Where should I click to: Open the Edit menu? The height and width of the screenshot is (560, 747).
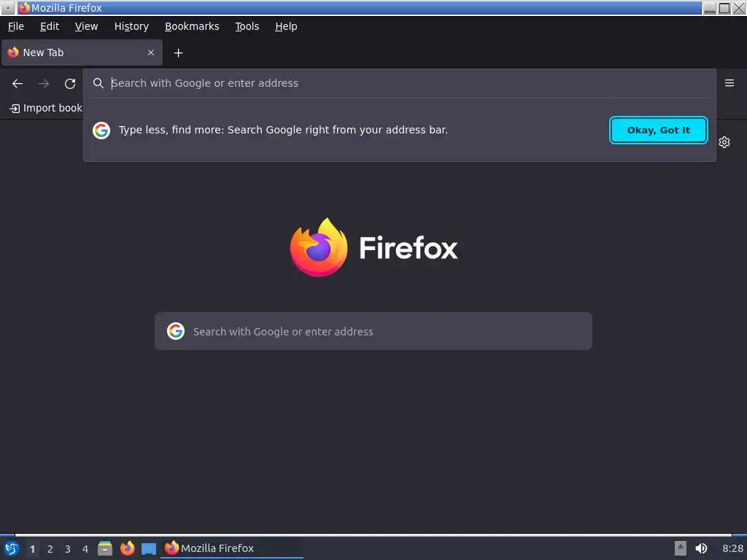50,27
